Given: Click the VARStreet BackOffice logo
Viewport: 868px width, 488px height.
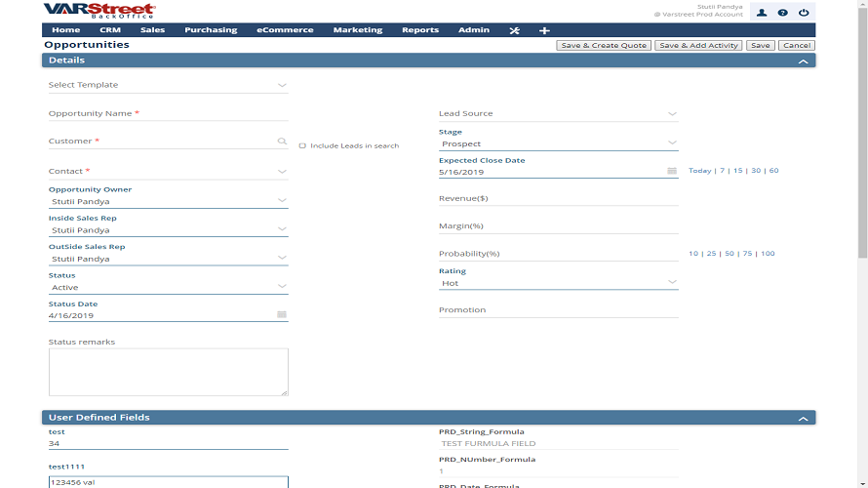Looking at the screenshot, I should (x=99, y=11).
